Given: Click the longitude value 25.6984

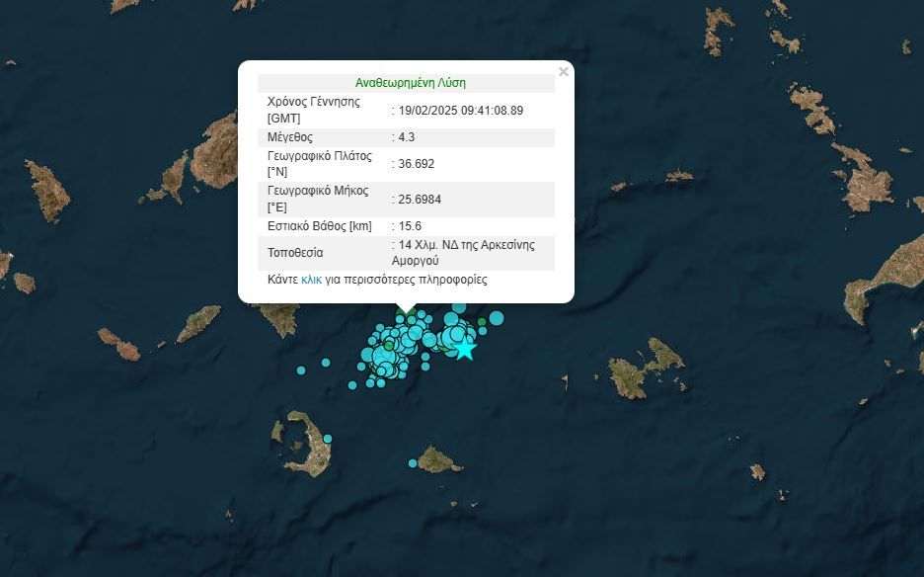Looking at the screenshot, I should pos(419,200).
